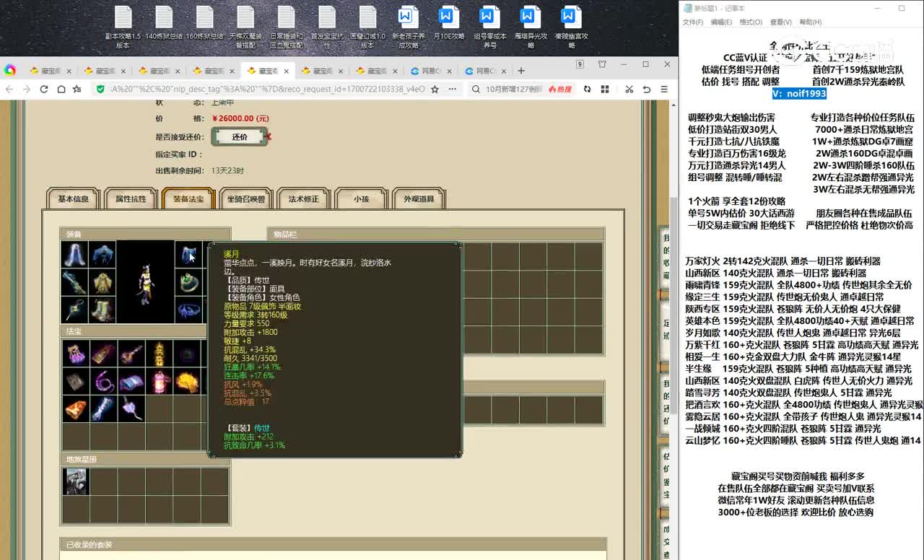924x560 pixels.
Task: Open Notepad 编辑(E) menu
Action: [721, 22]
